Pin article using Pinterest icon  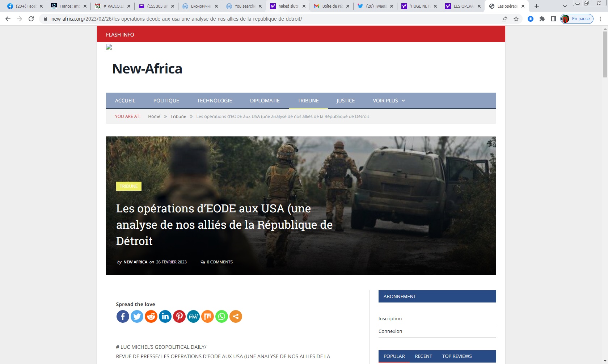pos(179,317)
